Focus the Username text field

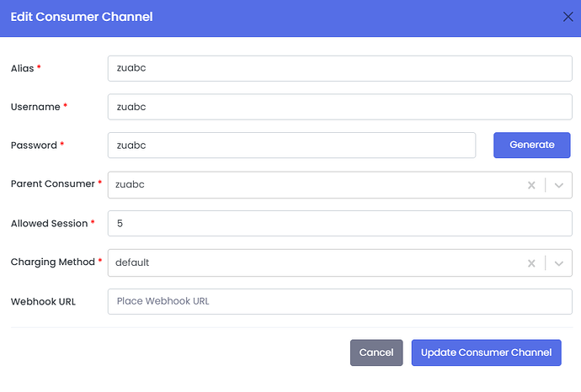click(339, 107)
